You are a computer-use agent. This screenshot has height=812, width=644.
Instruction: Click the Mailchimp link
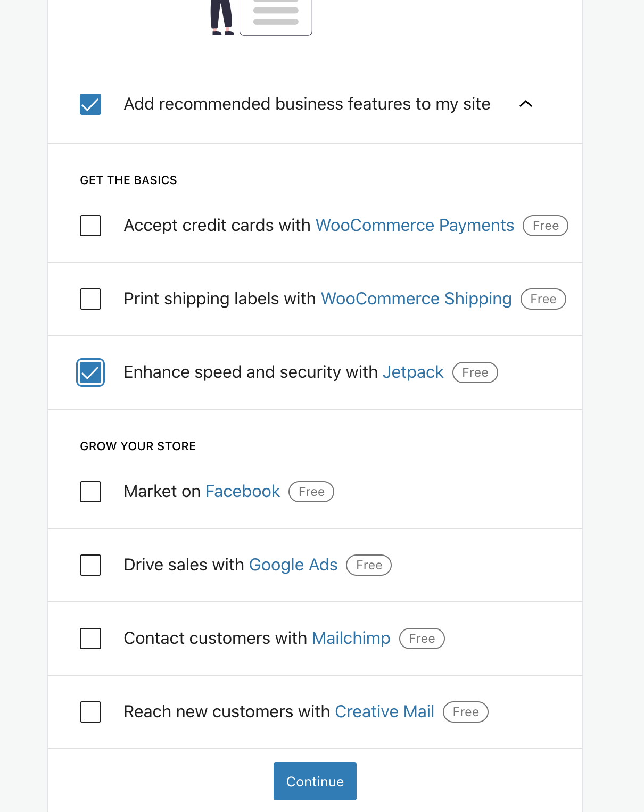click(x=351, y=639)
